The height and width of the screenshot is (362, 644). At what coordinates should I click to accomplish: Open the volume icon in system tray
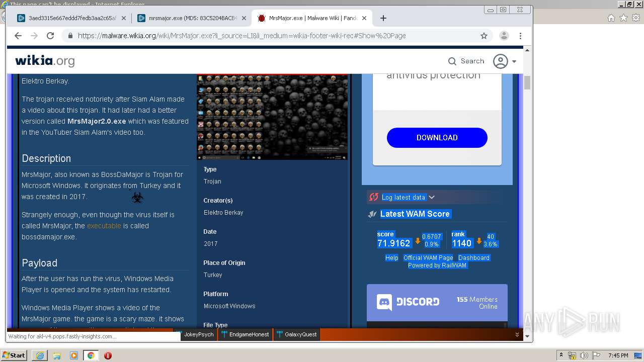point(584,355)
